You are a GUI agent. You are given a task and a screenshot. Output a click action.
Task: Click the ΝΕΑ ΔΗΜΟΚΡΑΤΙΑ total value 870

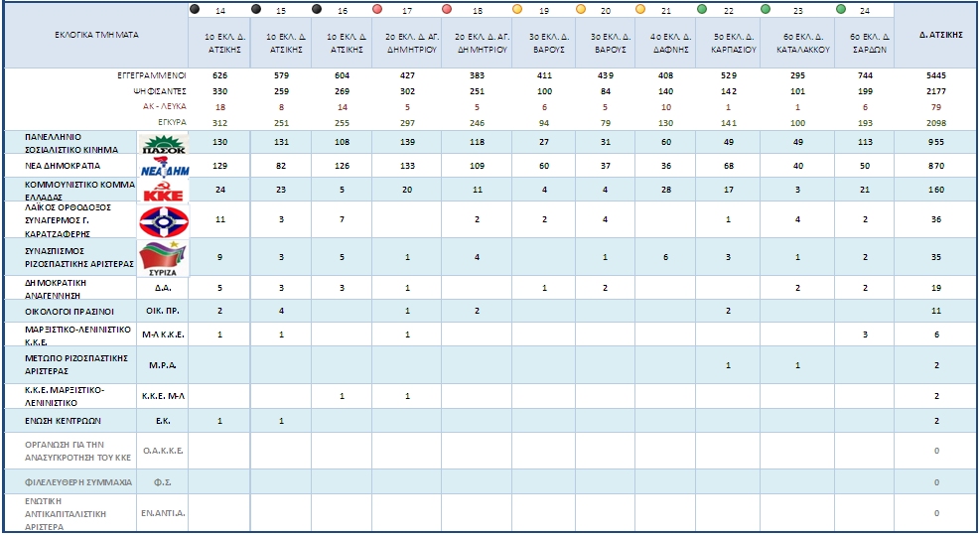pos(935,166)
